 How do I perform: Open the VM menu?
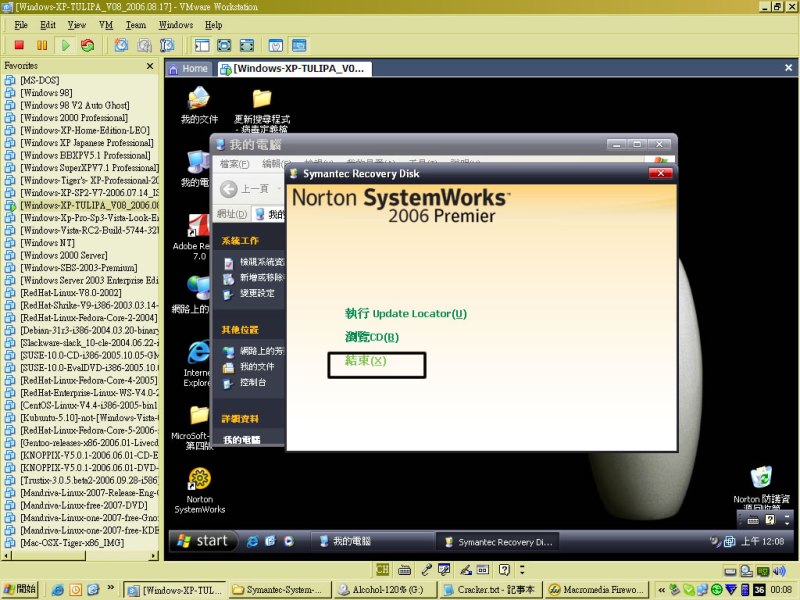[x=106, y=25]
